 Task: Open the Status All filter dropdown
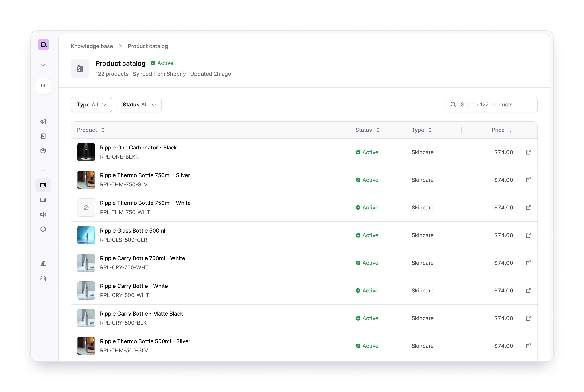[139, 105]
